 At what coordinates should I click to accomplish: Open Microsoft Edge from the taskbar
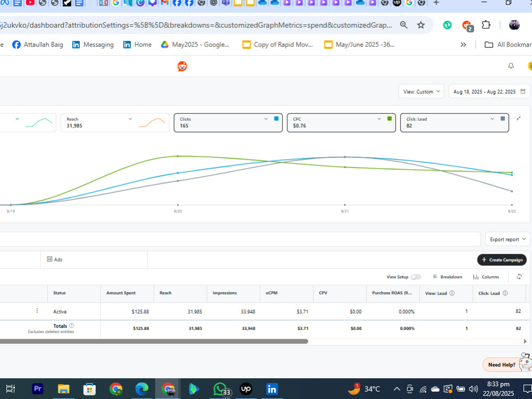142,389
